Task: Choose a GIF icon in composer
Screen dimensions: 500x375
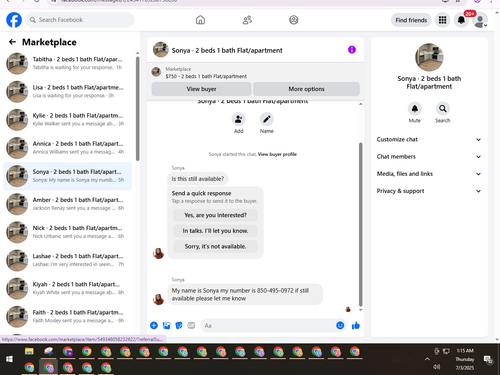Action: coord(191,325)
